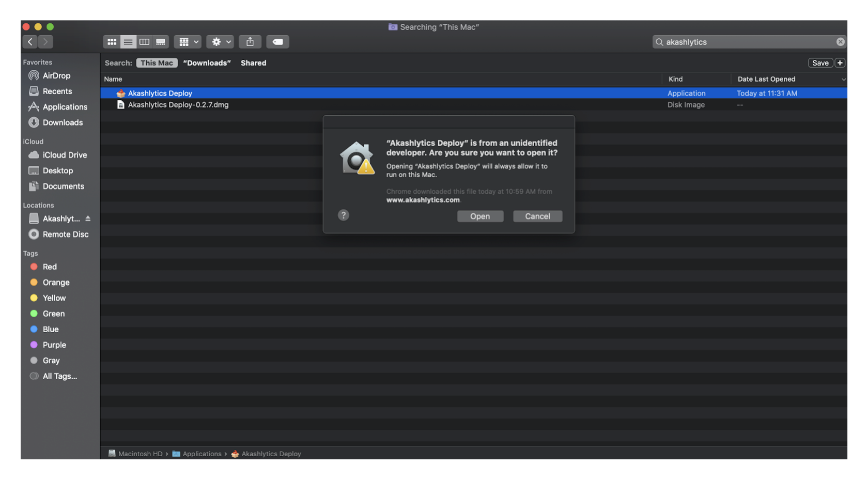Switch Finder to icon view
The height and width of the screenshot is (480, 868).
tap(112, 42)
